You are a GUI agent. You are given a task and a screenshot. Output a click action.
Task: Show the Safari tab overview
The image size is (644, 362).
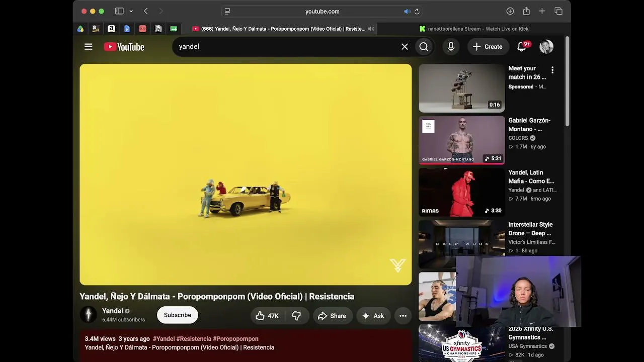(x=558, y=11)
